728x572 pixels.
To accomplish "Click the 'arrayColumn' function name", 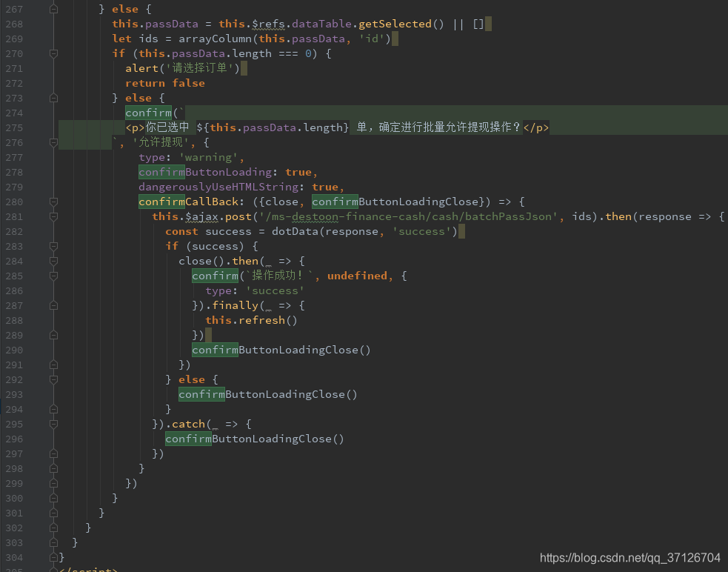I will pos(215,39).
